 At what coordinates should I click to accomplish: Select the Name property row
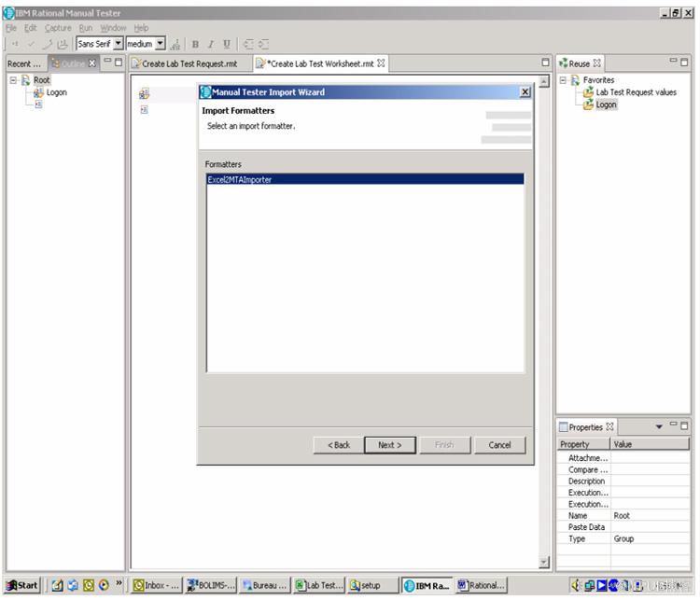point(623,516)
